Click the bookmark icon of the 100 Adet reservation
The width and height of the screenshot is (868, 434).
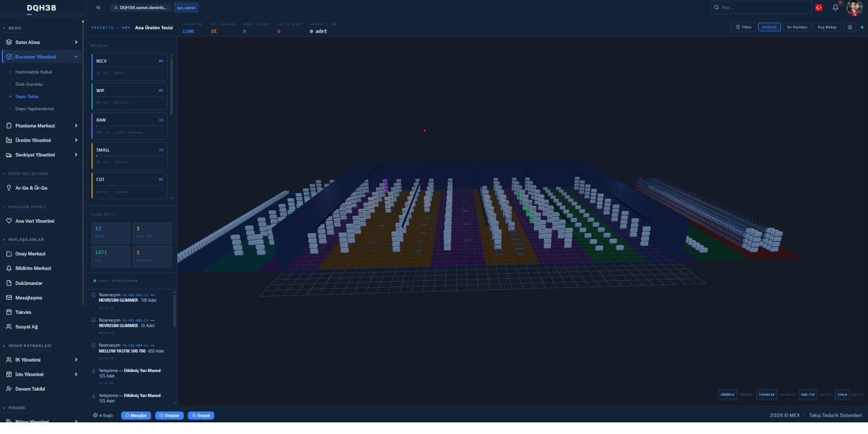click(94, 295)
